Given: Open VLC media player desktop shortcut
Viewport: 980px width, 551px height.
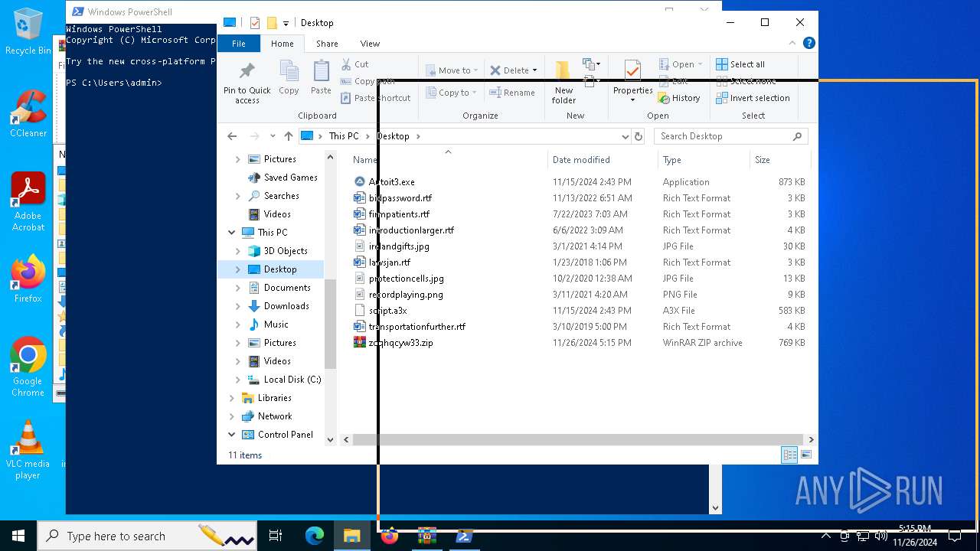Looking at the screenshot, I should (x=28, y=450).
